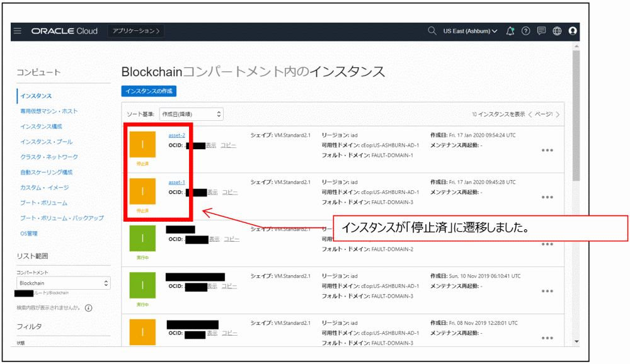Select インスタンス・プール in the sidebar
Screen dimensions: 630x364
click(x=46, y=142)
